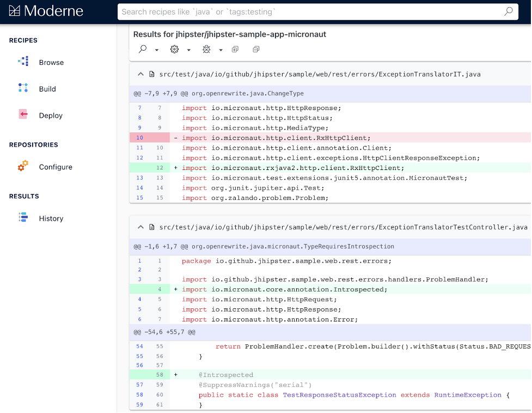
Task: Click file icon beside ExceptionTranslatorIT.java
Action: 152,74
